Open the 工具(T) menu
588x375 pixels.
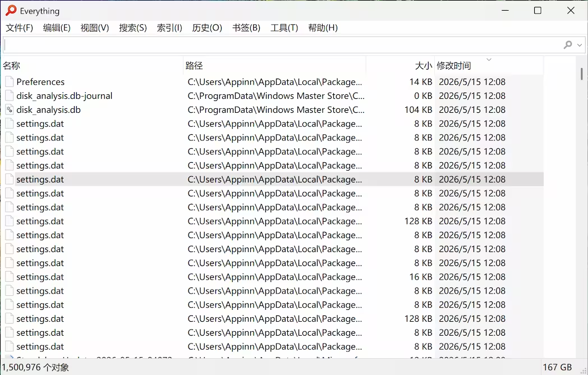[x=284, y=28]
